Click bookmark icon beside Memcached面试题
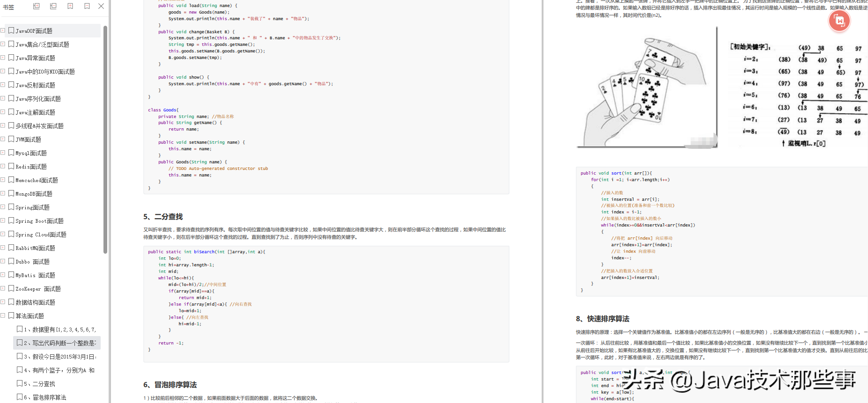 tap(11, 180)
